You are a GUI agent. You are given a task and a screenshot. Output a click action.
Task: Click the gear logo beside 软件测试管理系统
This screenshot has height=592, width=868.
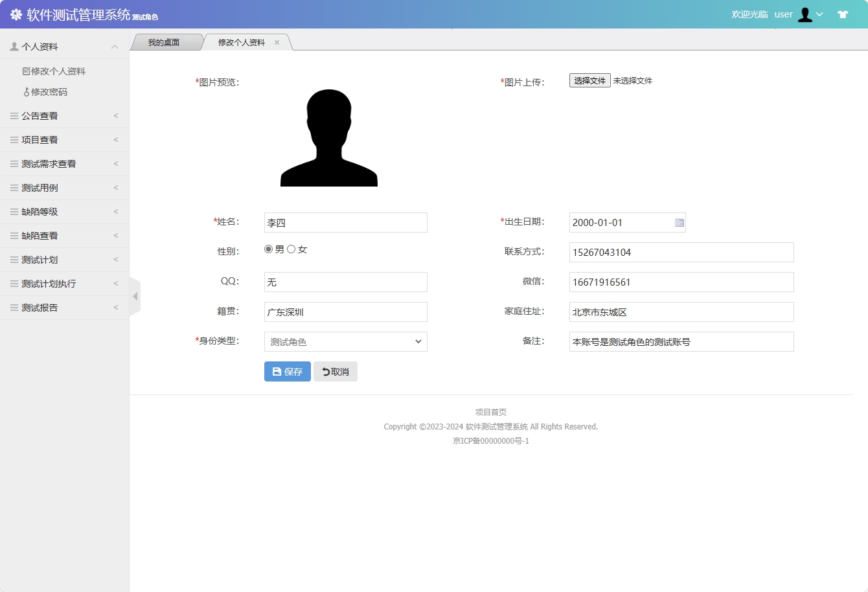(x=16, y=14)
